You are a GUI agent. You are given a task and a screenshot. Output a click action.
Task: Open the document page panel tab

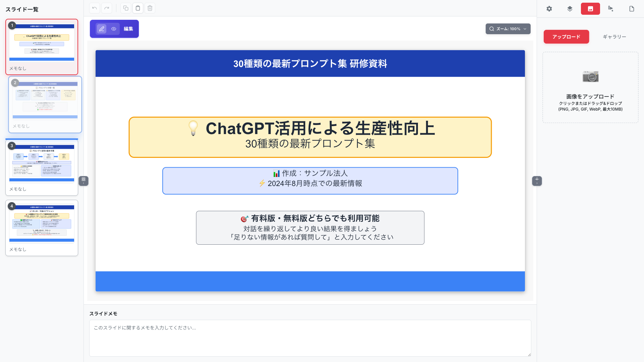point(632,9)
